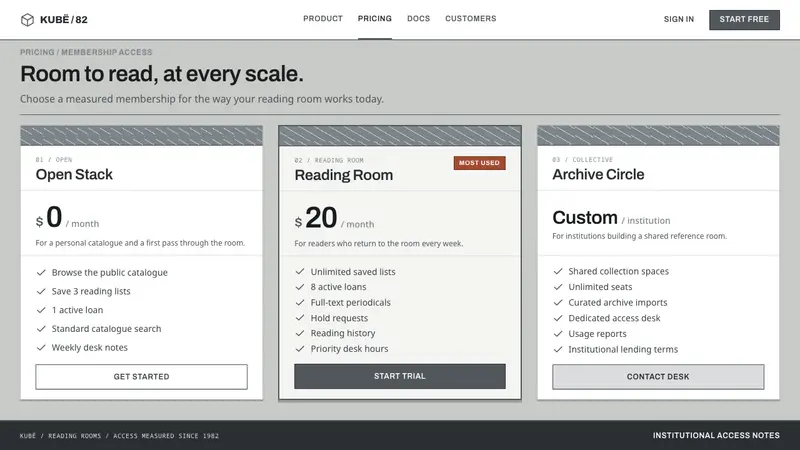Click the Start Free button
The width and height of the screenshot is (800, 450).
(744, 19)
